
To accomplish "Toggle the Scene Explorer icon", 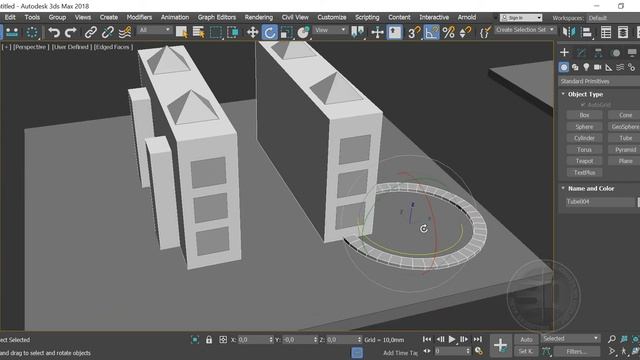I will point(606,32).
